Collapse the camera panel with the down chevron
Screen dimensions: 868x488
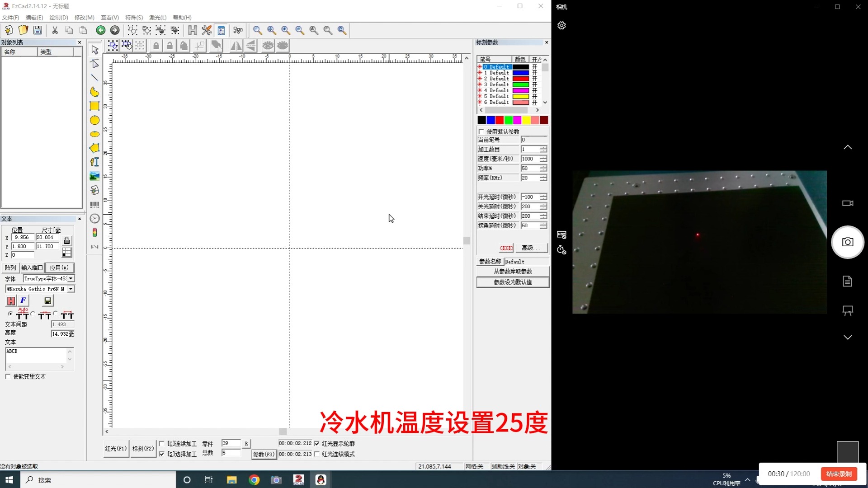pyautogui.click(x=847, y=338)
